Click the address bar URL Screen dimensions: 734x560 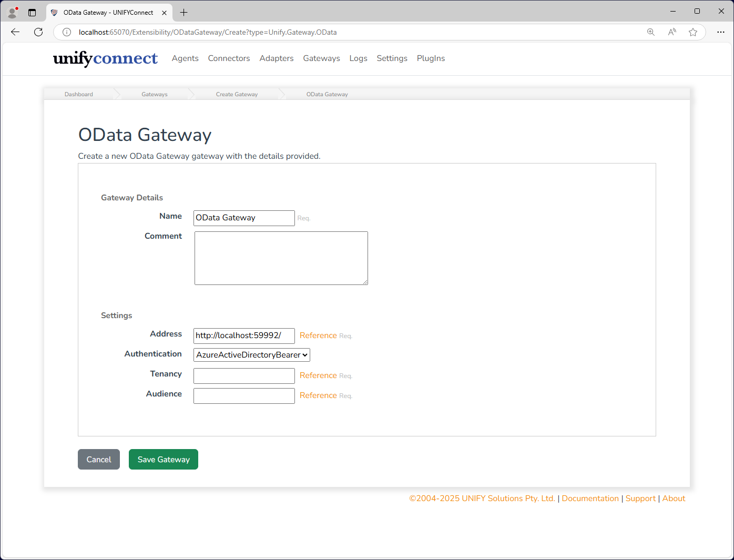point(208,32)
